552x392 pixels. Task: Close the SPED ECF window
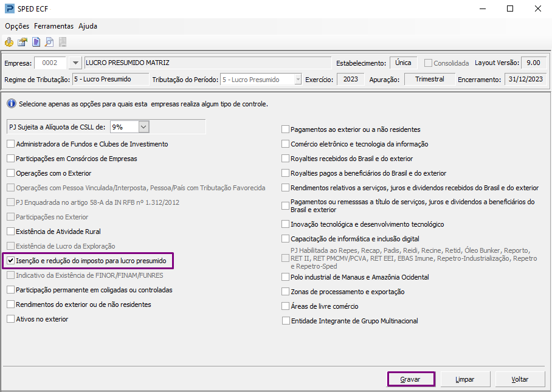coord(537,9)
